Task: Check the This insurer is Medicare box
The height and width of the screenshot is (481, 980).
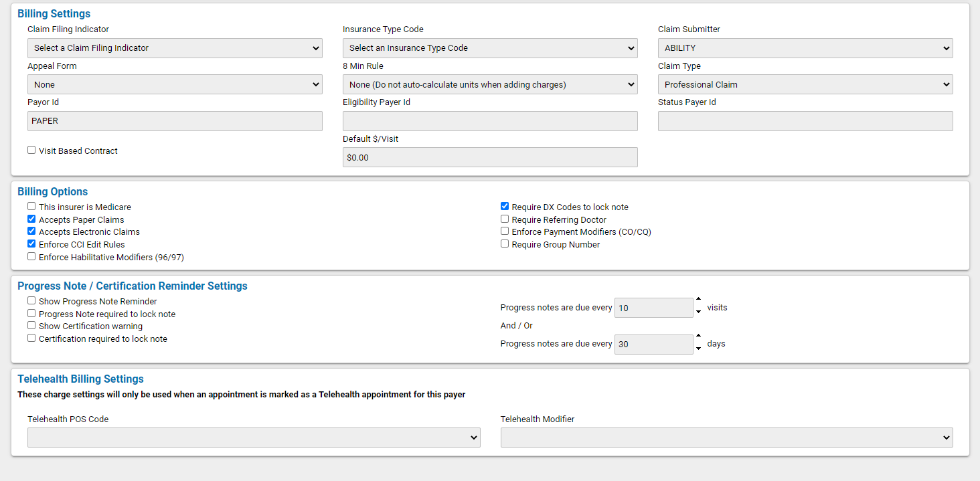Action: pyautogui.click(x=31, y=206)
